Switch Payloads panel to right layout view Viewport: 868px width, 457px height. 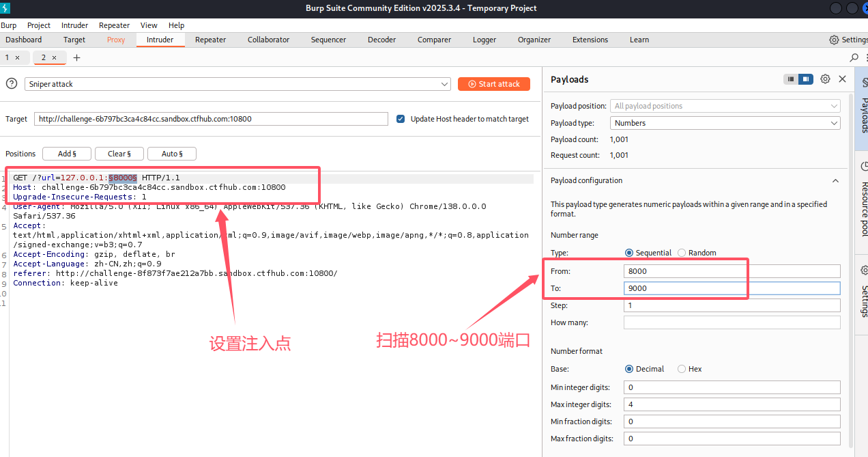click(806, 79)
